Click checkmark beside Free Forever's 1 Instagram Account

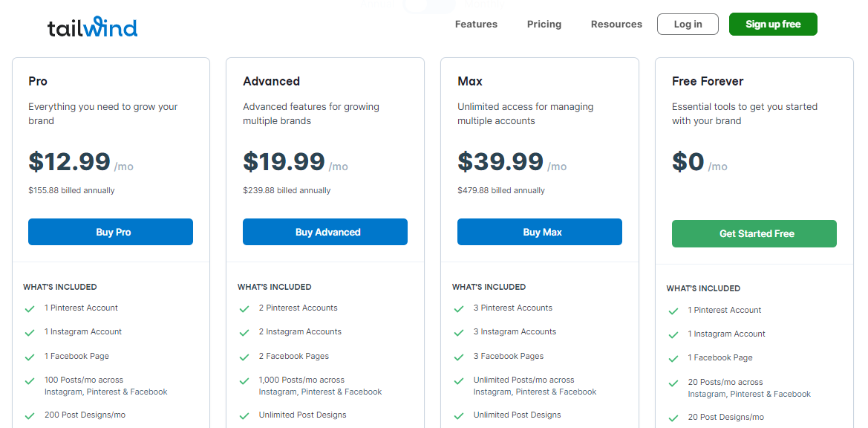pyautogui.click(x=673, y=335)
